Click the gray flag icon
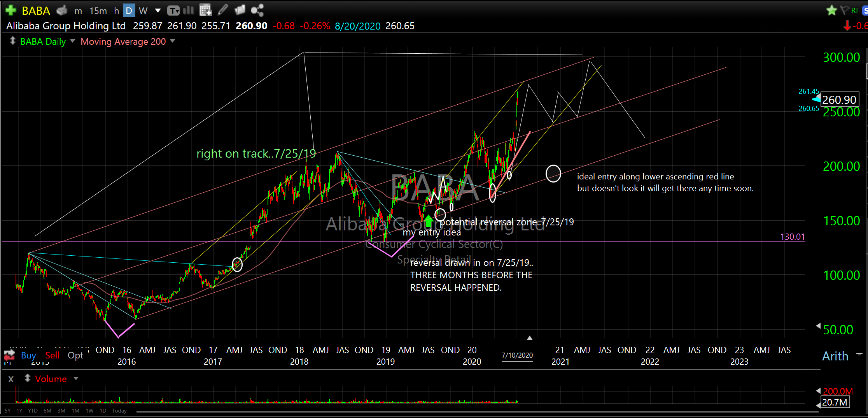The image size is (868, 418). [844, 10]
